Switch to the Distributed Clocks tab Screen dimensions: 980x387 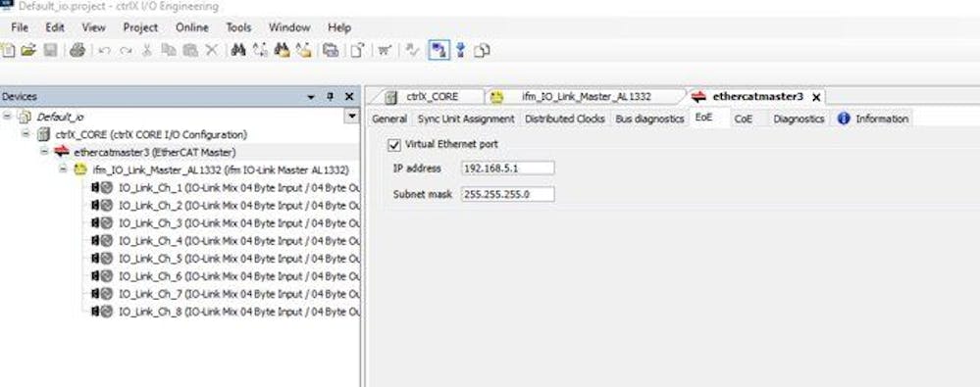tap(564, 119)
